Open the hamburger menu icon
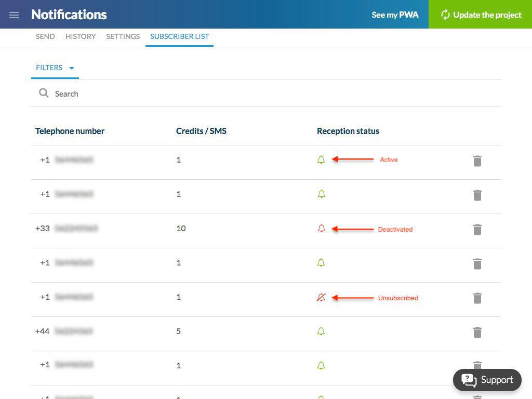The image size is (532, 399). pos(14,15)
